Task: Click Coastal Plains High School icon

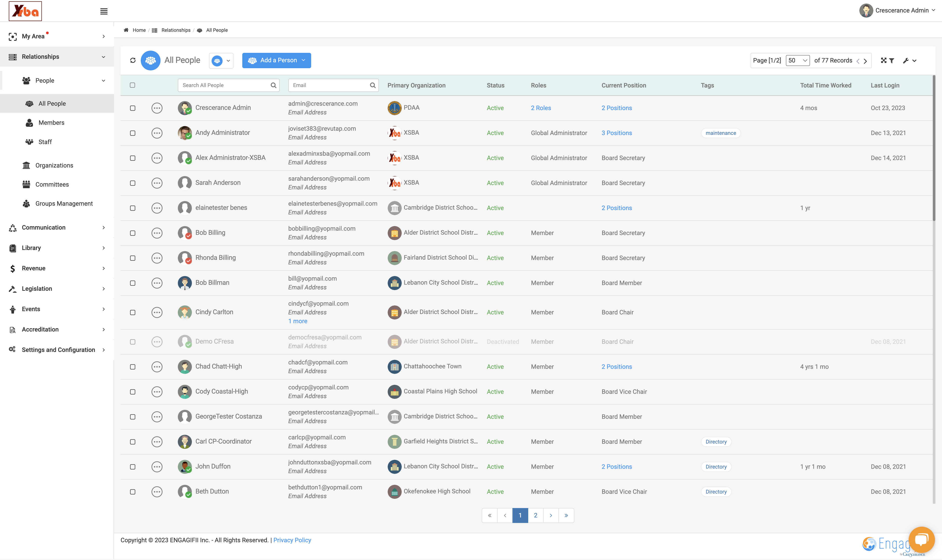Action: click(x=394, y=392)
